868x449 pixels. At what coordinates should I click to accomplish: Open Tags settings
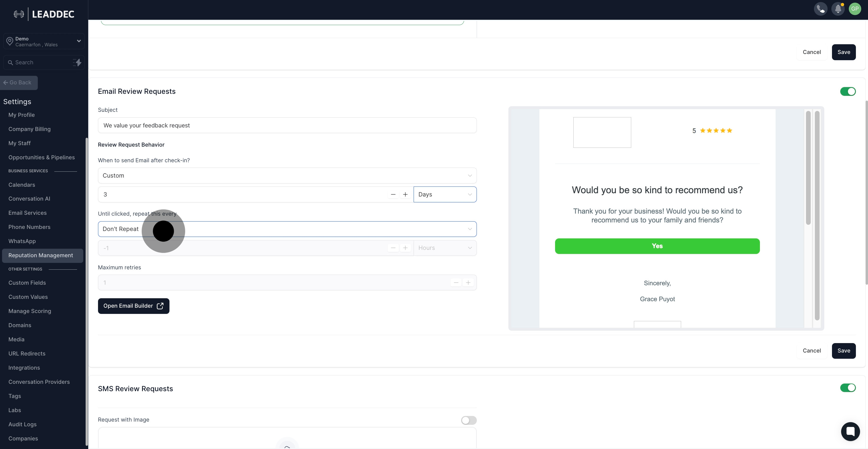[15, 396]
